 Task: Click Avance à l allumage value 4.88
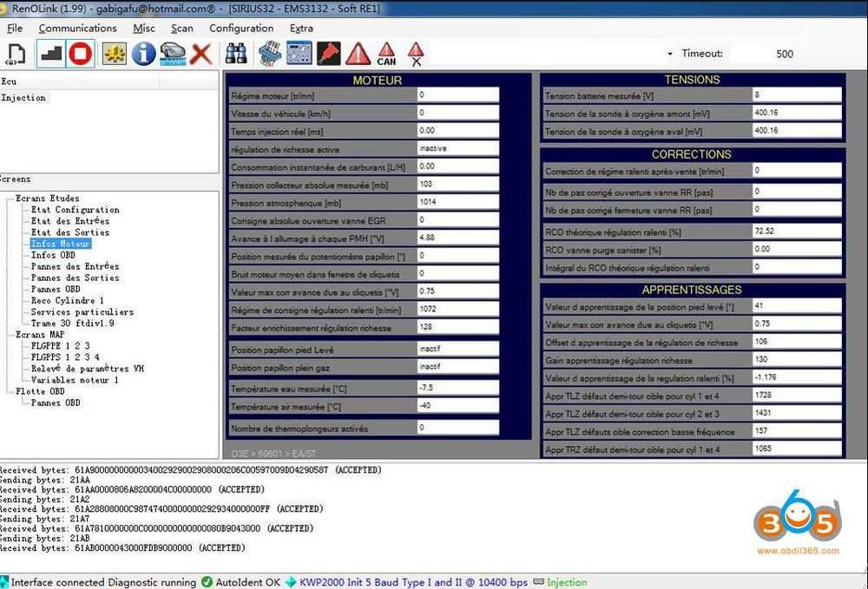457,238
